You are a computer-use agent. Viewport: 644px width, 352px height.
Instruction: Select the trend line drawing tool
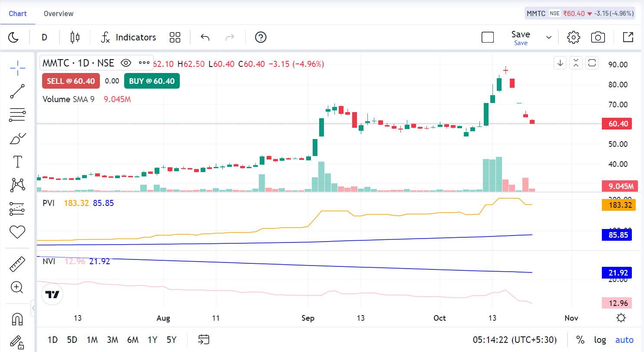click(x=17, y=91)
